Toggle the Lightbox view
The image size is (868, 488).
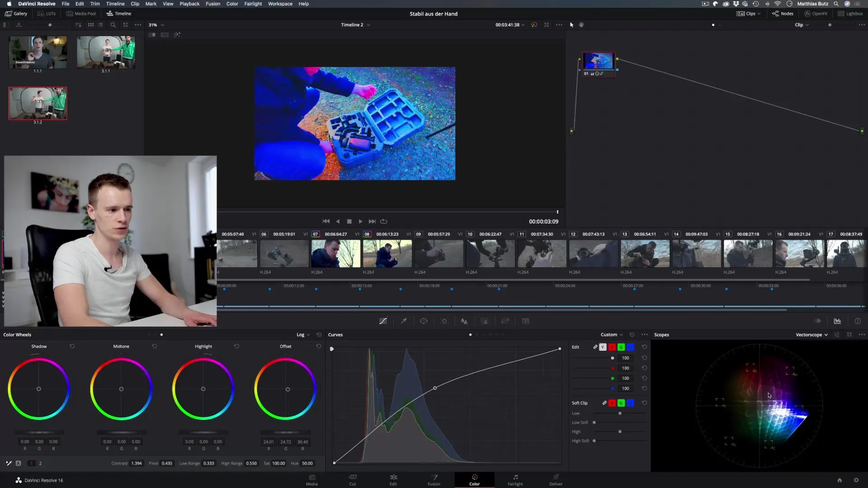click(x=850, y=14)
